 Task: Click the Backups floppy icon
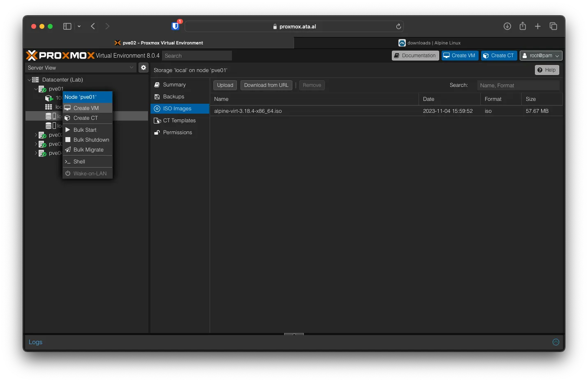click(x=157, y=97)
